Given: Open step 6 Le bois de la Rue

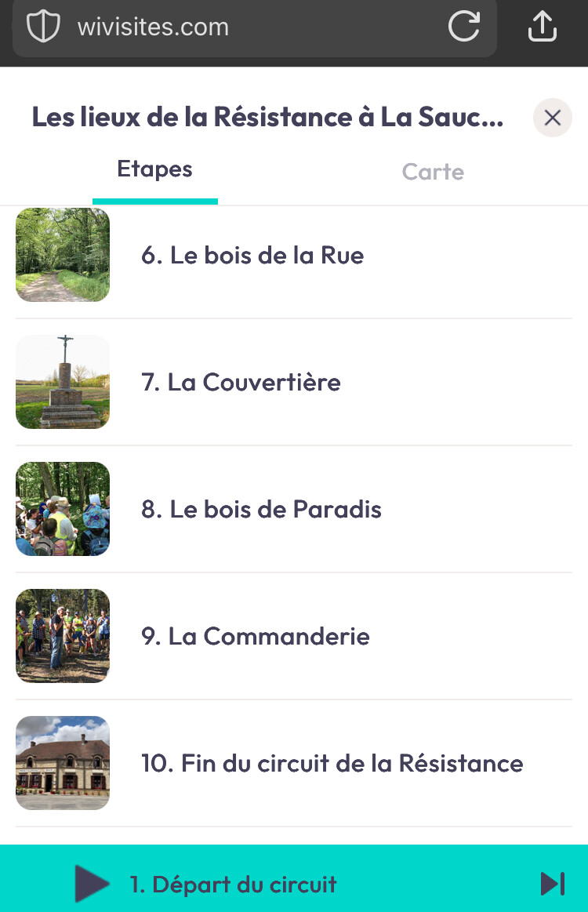Looking at the screenshot, I should click(252, 256).
